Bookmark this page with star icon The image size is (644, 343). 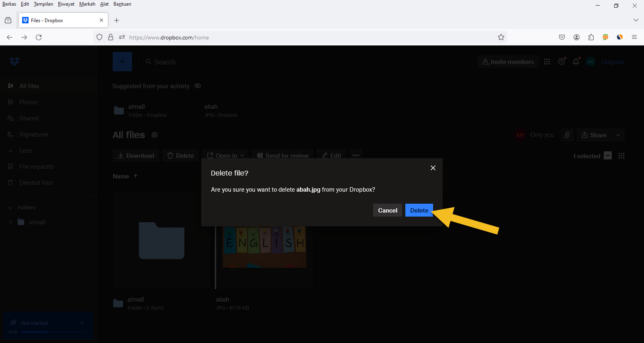pyautogui.click(x=501, y=37)
